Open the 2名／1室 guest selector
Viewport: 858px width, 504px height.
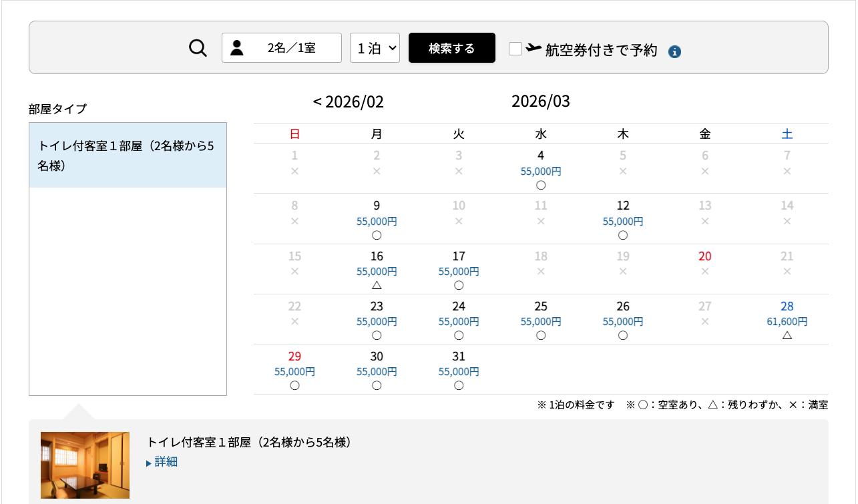[282, 48]
